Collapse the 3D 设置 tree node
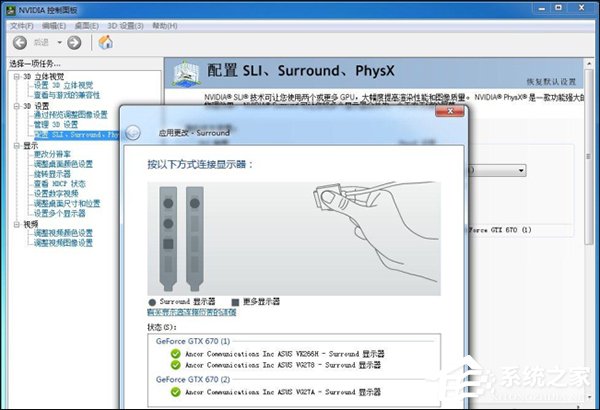Viewport: 600px width, 410px height. pyautogui.click(x=17, y=106)
